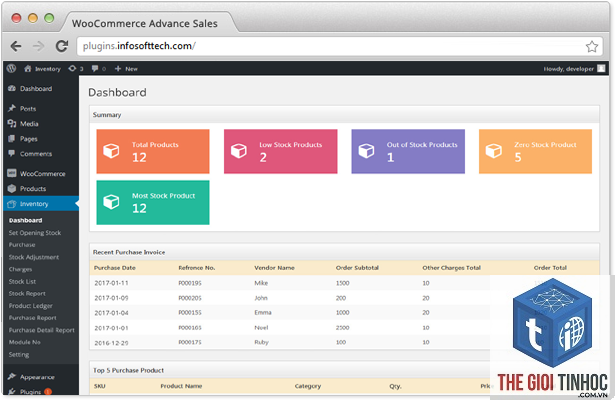The height and width of the screenshot is (400, 615).
Task: Open the Module No submenu item
Action: click(25, 342)
